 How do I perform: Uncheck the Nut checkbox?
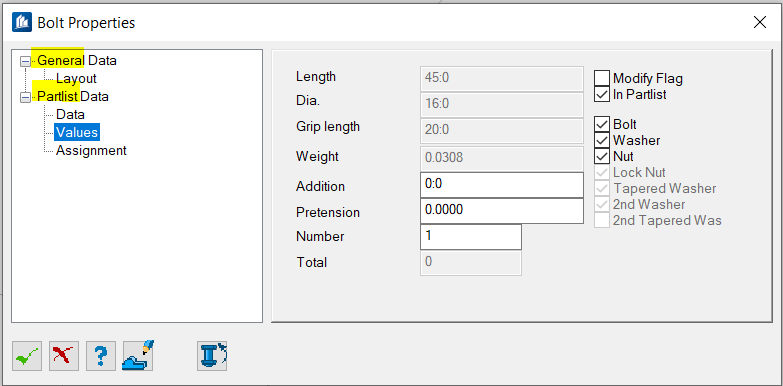tap(602, 156)
